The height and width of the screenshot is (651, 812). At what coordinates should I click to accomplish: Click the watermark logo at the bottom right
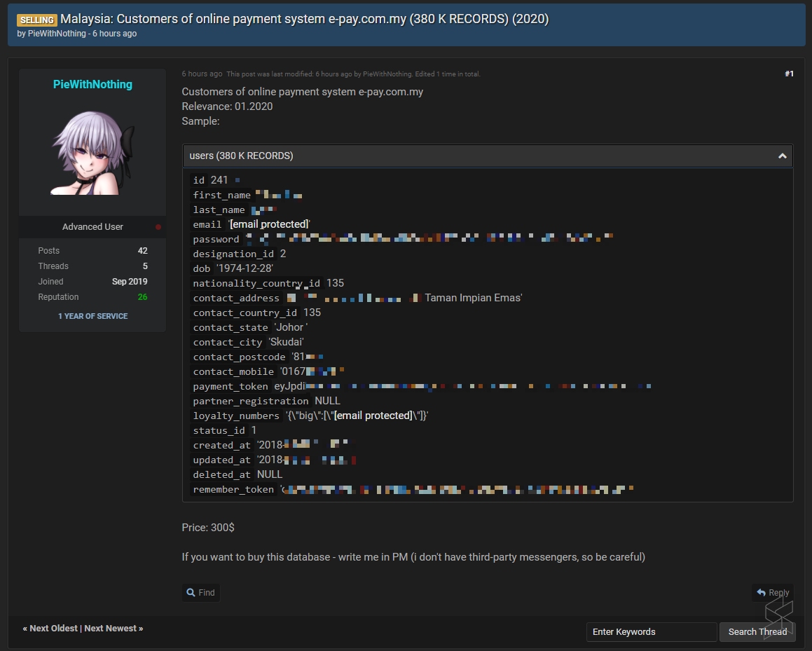point(778,617)
